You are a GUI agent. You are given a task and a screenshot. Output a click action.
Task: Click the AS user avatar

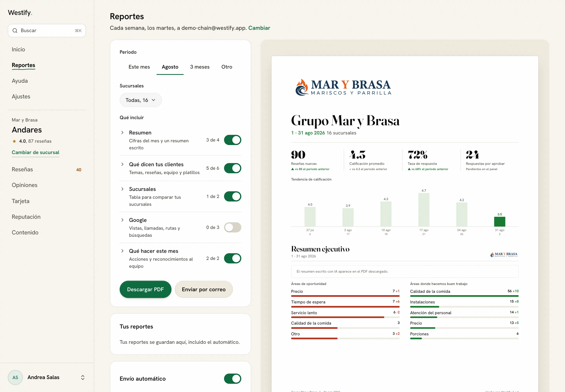pyautogui.click(x=15, y=377)
